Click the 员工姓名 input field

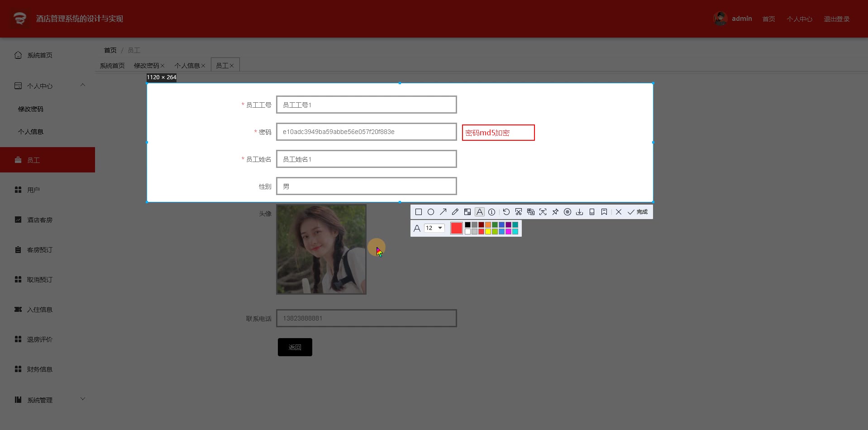point(367,159)
